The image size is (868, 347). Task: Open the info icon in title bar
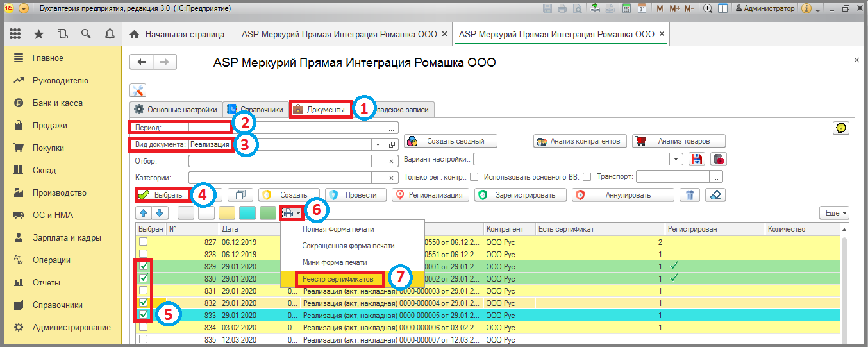pyautogui.click(x=806, y=9)
